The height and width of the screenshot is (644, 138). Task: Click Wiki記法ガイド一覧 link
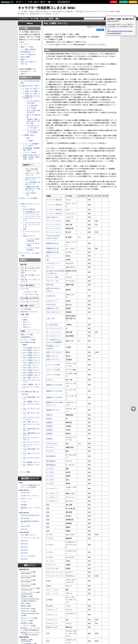click(x=28, y=71)
